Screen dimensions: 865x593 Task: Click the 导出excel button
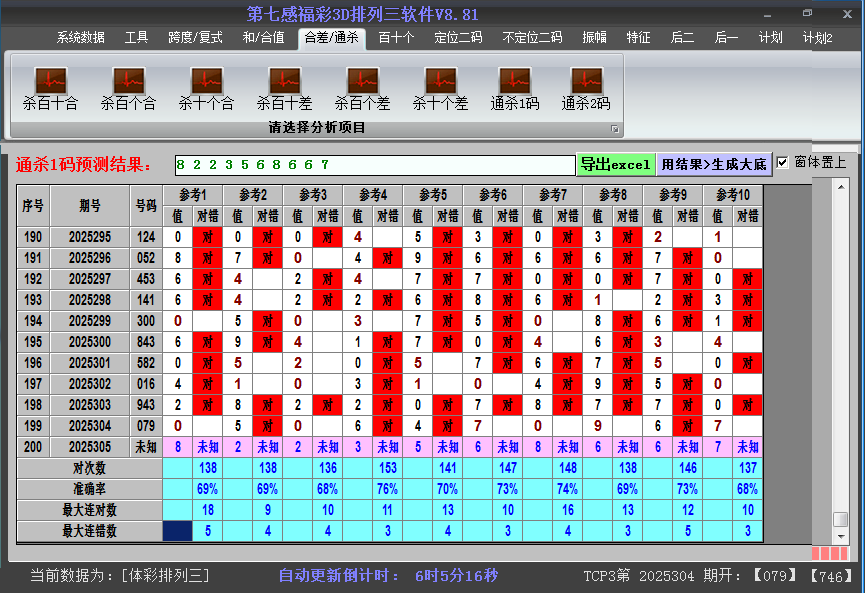pyautogui.click(x=615, y=164)
